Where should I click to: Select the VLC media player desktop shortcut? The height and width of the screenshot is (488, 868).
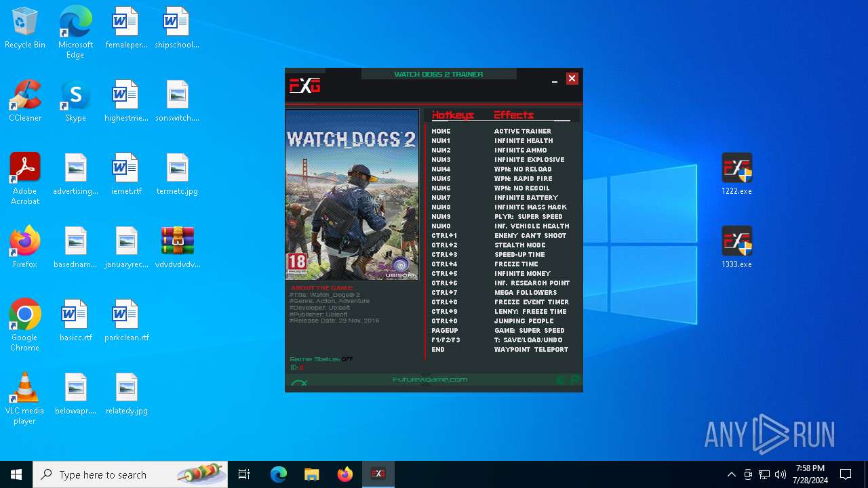point(25,398)
